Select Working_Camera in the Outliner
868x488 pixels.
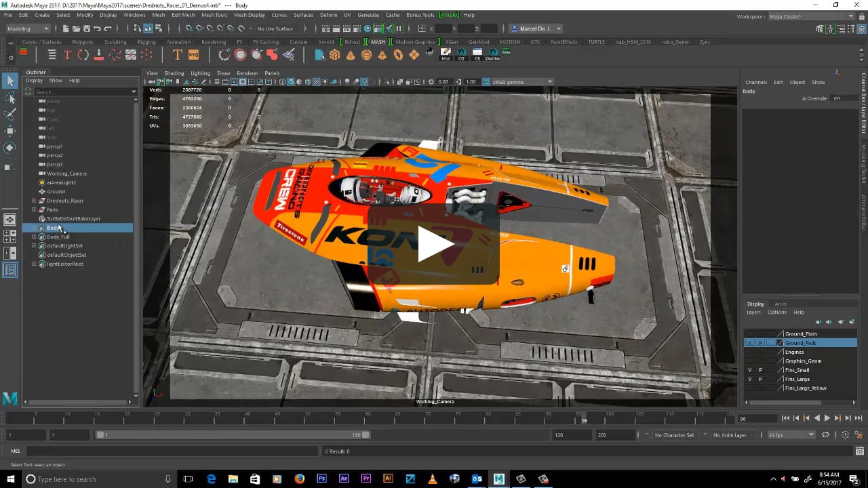(x=66, y=174)
